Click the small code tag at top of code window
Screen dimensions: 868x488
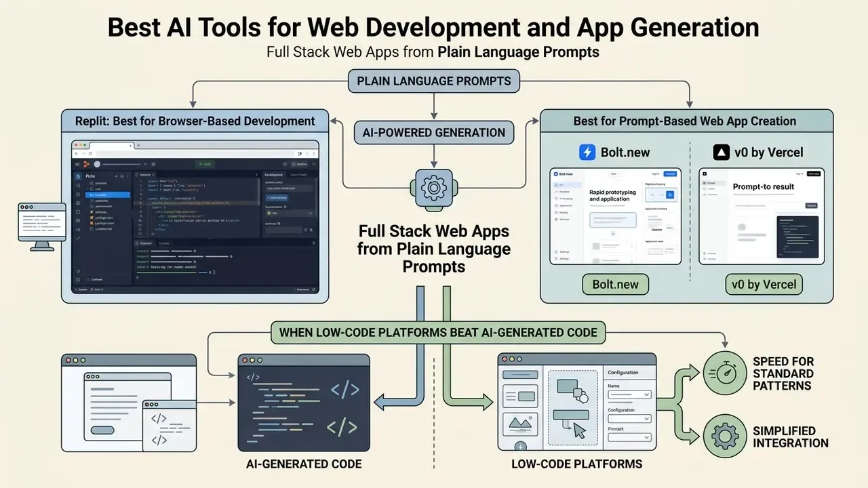[253, 378]
